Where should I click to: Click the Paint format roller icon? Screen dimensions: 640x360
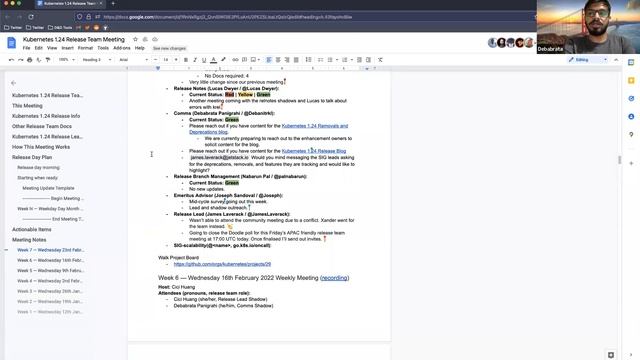click(48, 60)
